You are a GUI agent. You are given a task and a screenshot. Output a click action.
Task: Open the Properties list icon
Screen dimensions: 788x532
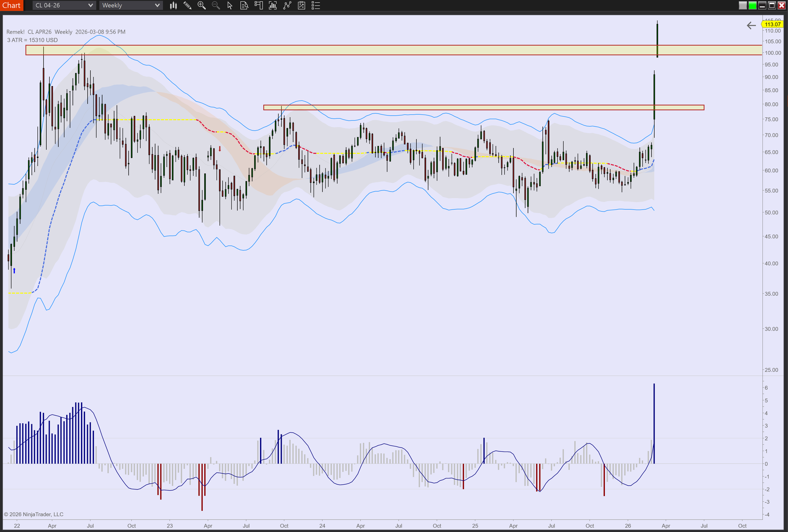pos(316,5)
